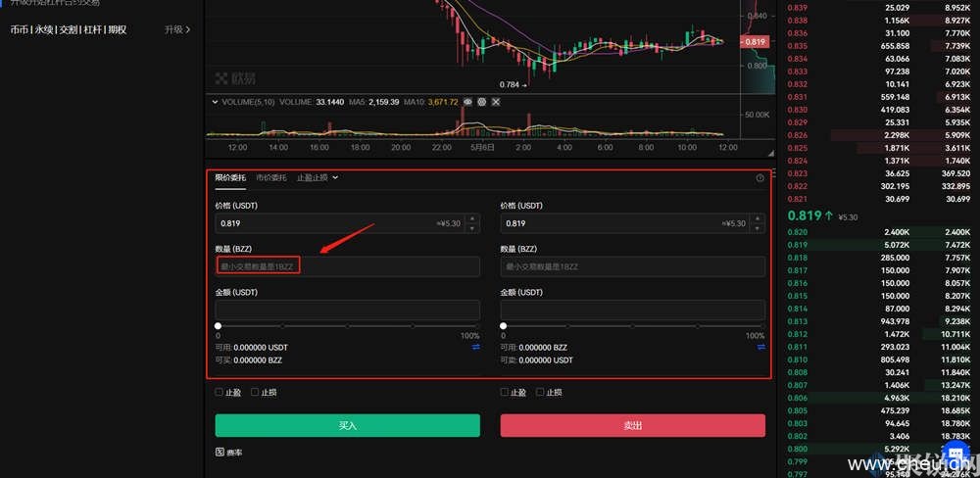Expand the 止盈止损 order type dropdown
Viewport: 980px width, 478px height.
point(318,177)
